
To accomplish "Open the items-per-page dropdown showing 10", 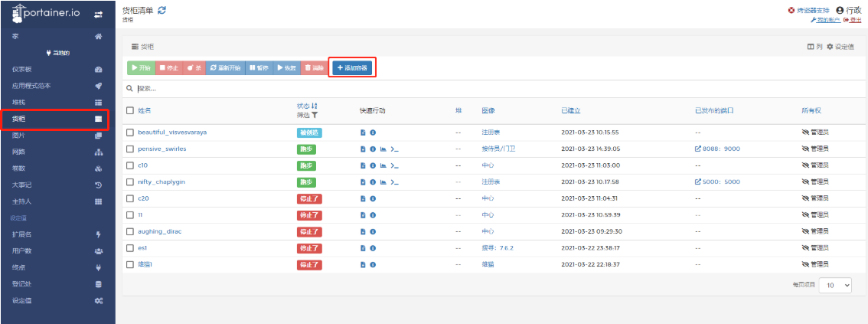I will [835, 285].
